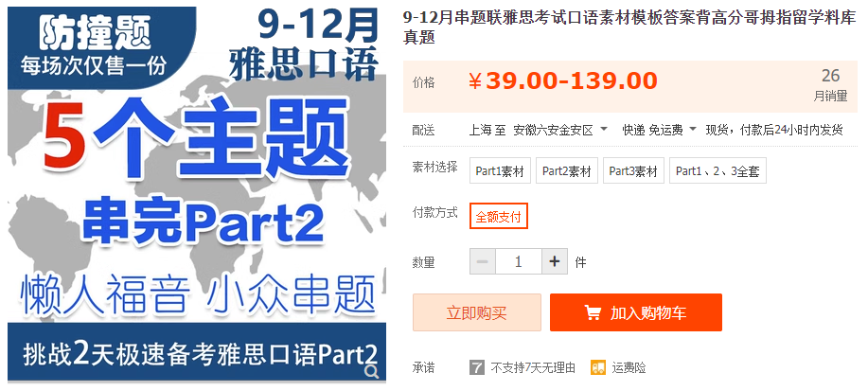
Task: Choose the Part1、2、3全套 option
Action: click(717, 171)
